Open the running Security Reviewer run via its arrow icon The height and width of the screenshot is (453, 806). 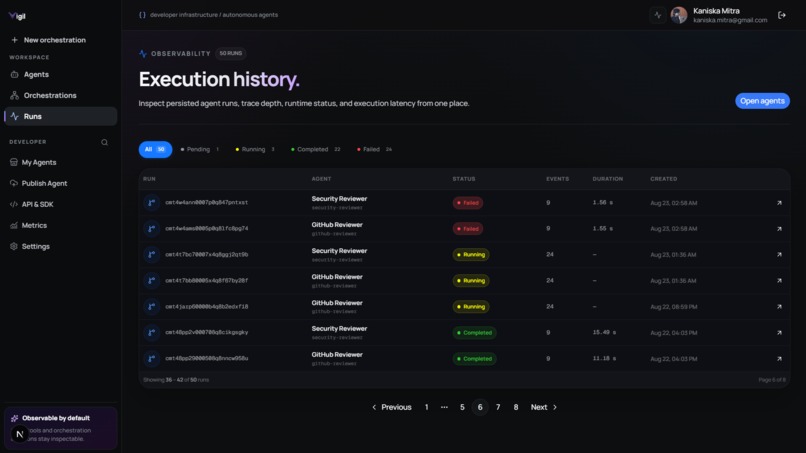click(779, 255)
